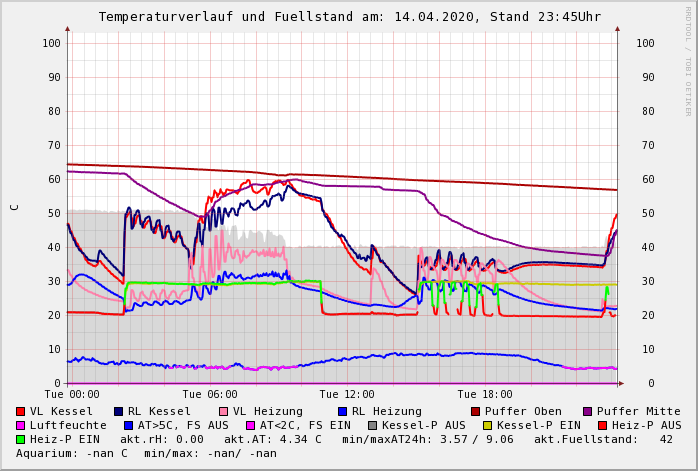Select the Puffer Oben dark red swatch
The image size is (698, 471).
point(476,411)
